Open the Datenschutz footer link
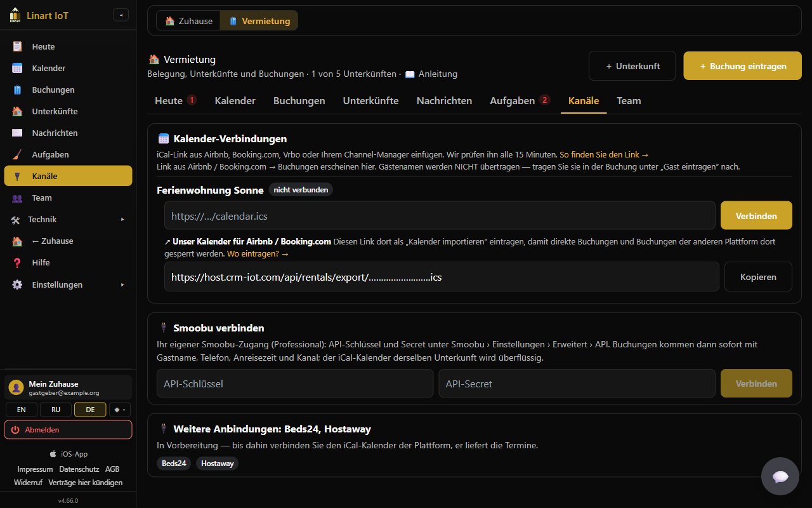The width and height of the screenshot is (812, 508). point(79,469)
